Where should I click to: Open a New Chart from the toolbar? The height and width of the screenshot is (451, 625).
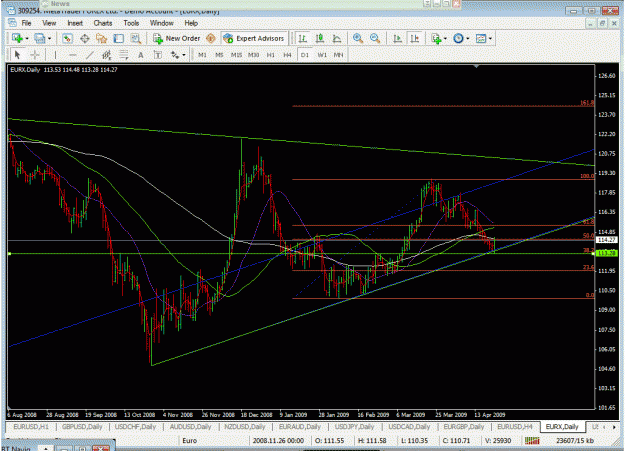point(17,38)
